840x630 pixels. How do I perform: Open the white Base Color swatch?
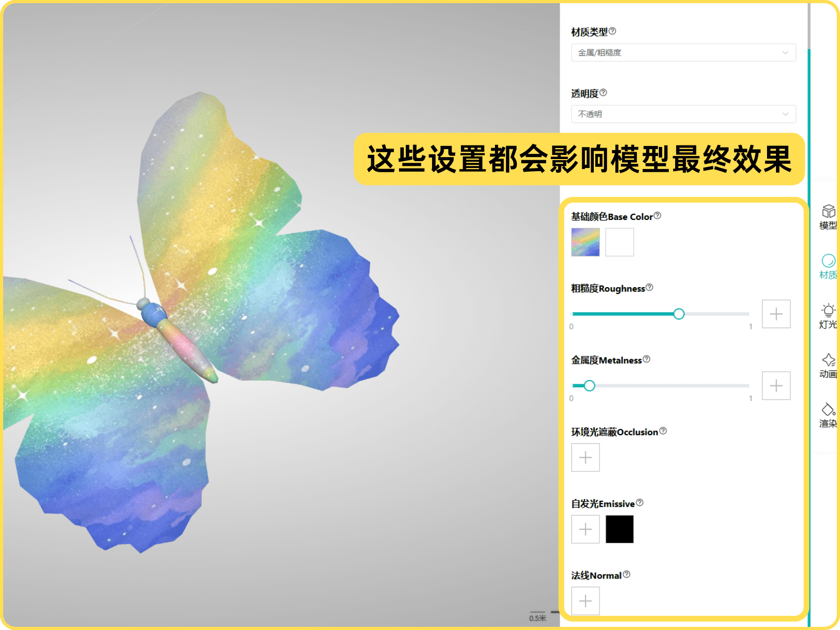(619, 242)
